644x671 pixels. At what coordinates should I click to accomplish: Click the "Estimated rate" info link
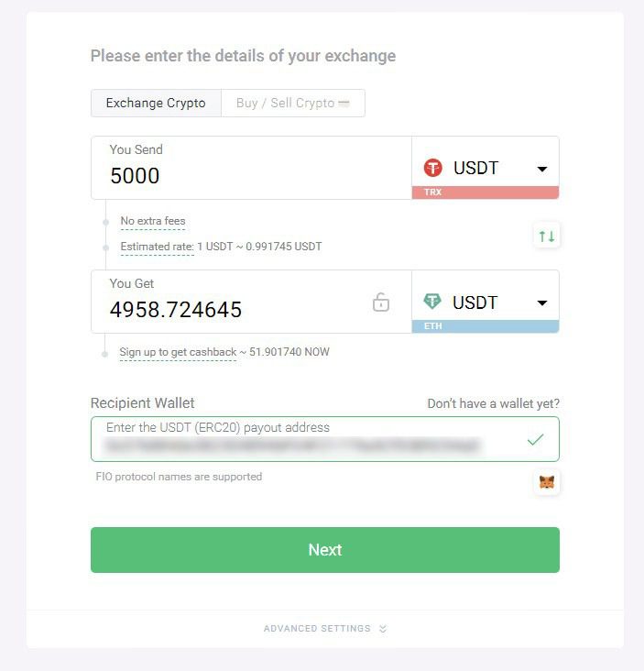pos(157,247)
